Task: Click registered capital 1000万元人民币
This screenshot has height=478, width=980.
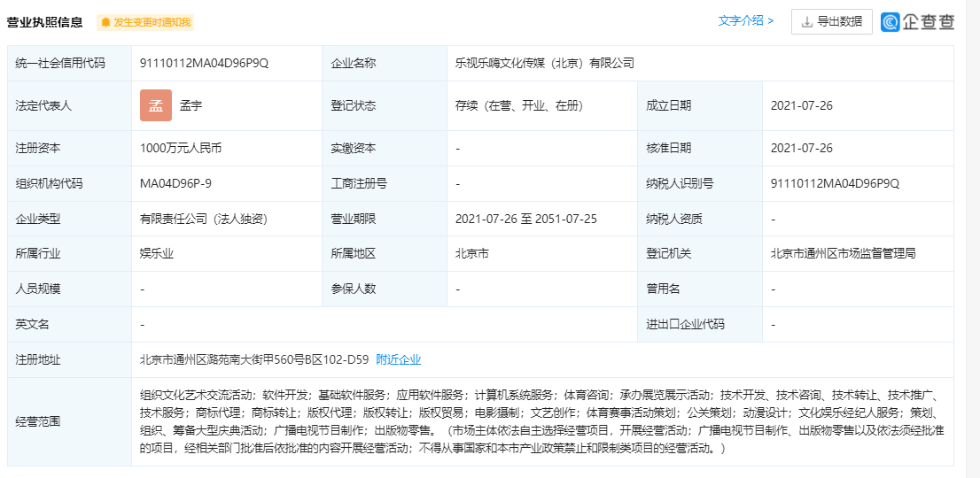Action: [182, 149]
